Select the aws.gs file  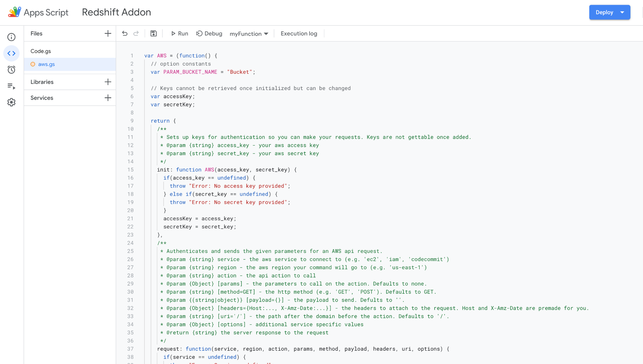[46, 64]
